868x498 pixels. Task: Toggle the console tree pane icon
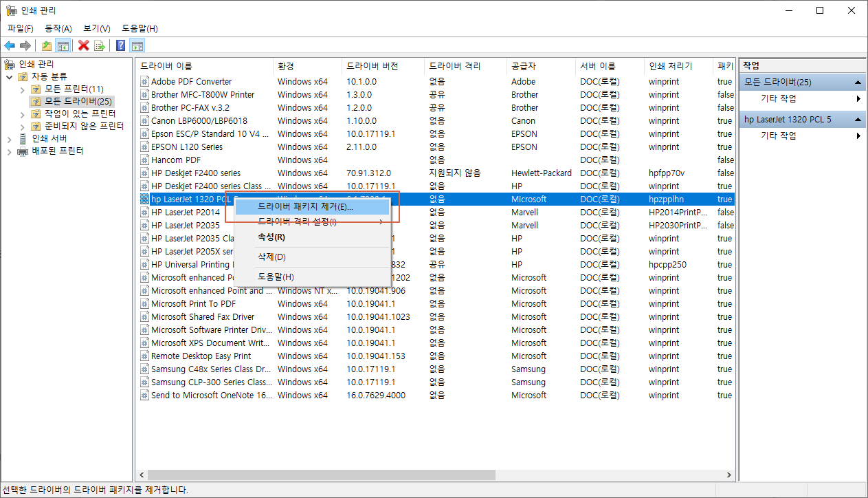(63, 45)
